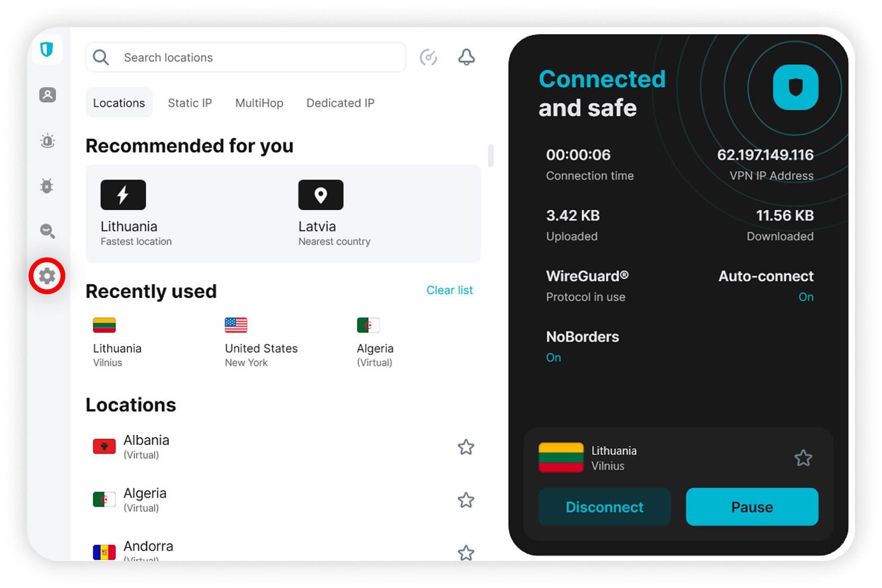882x588 pixels.
Task: Expand the Albania location entry
Action: click(146, 446)
